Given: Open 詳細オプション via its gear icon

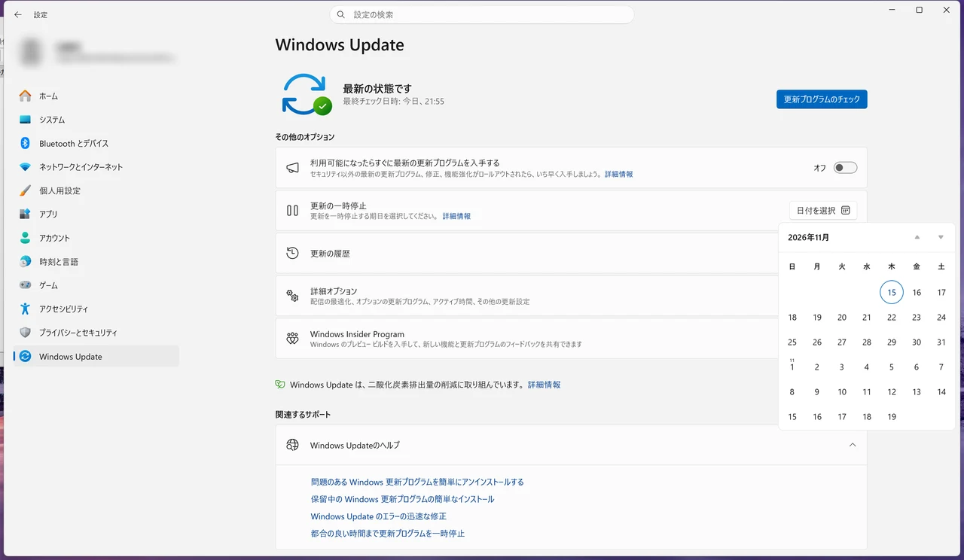Looking at the screenshot, I should click(292, 296).
